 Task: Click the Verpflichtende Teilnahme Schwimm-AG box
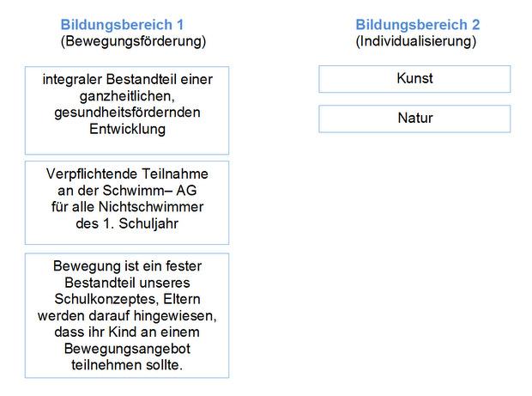[127, 203]
